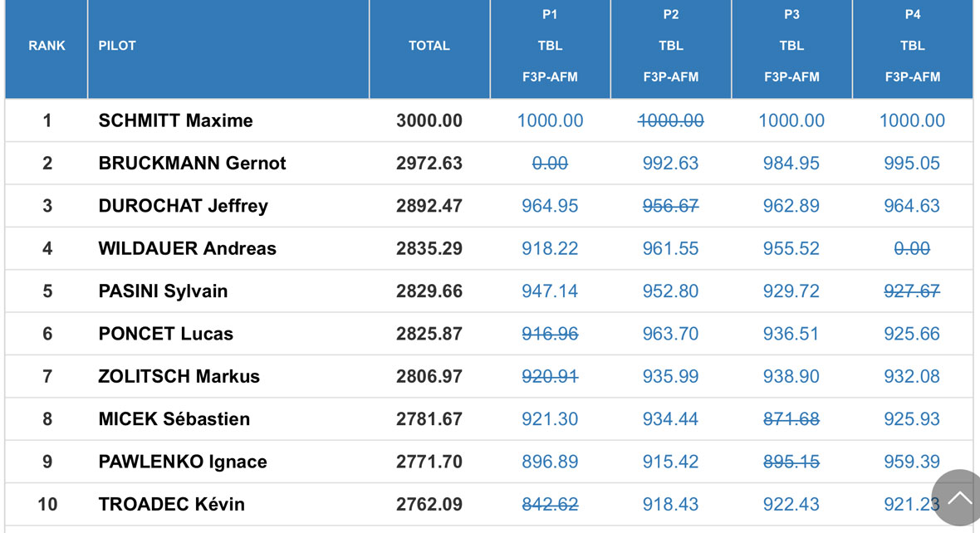The image size is (980, 533).
Task: Click PASINI Sylvain's P3 score 929.72
Action: point(791,291)
